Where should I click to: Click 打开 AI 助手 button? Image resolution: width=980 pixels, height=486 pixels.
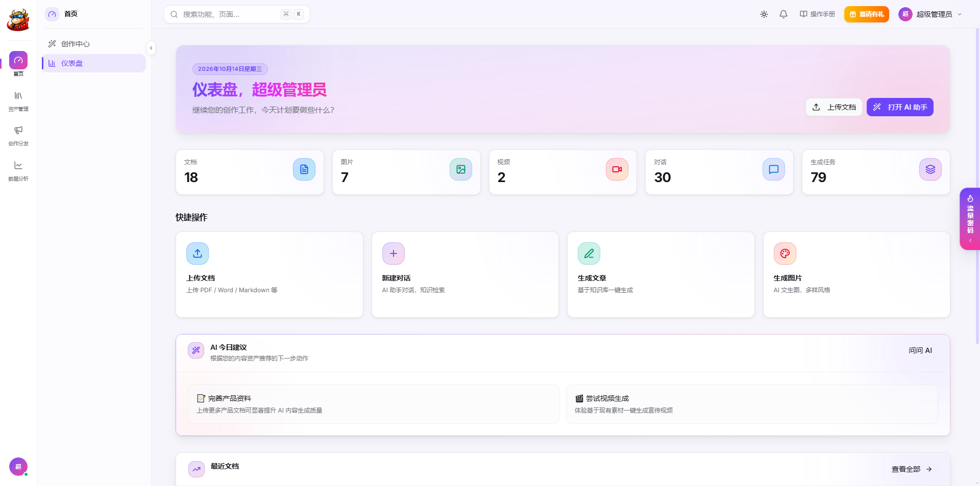point(900,107)
